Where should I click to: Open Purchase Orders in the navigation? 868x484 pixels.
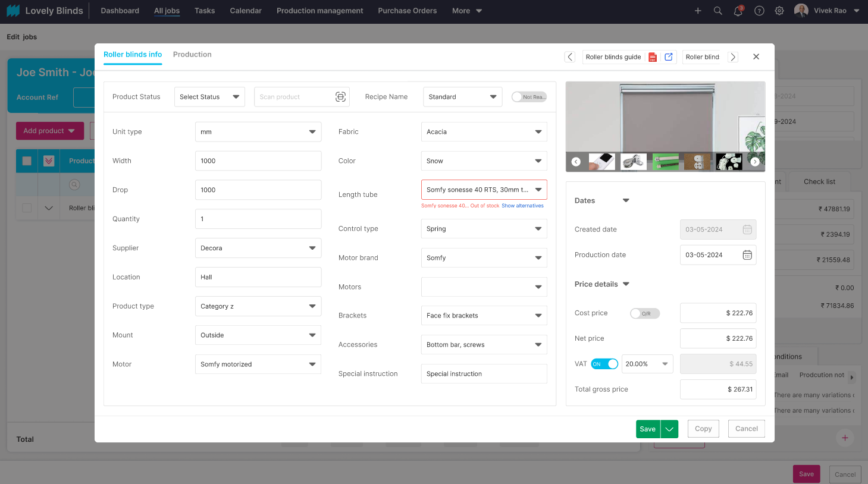(x=407, y=11)
